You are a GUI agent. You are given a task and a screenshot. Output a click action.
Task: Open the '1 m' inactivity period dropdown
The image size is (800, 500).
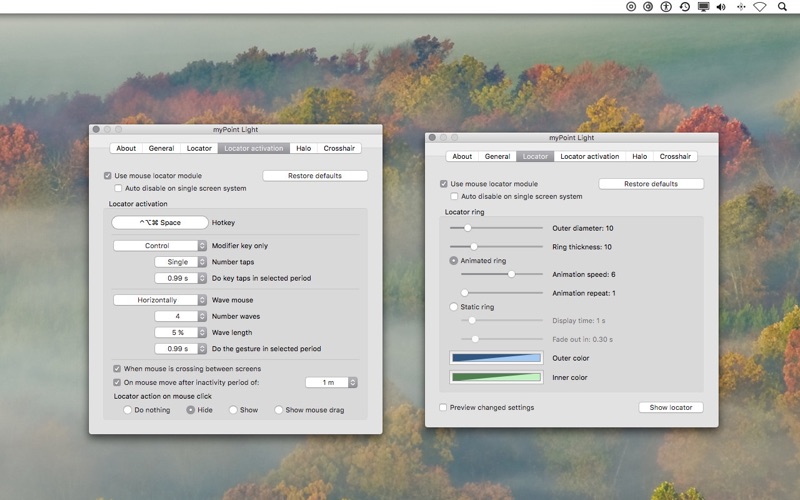(331, 382)
